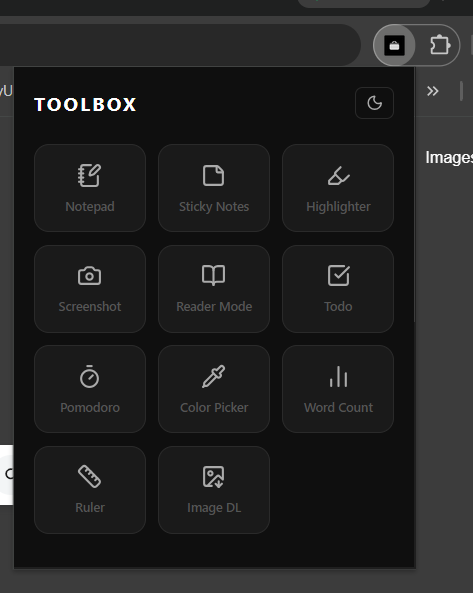Screen dimensions: 473x593
Task: Open the Word Count tool
Action: pos(338,389)
